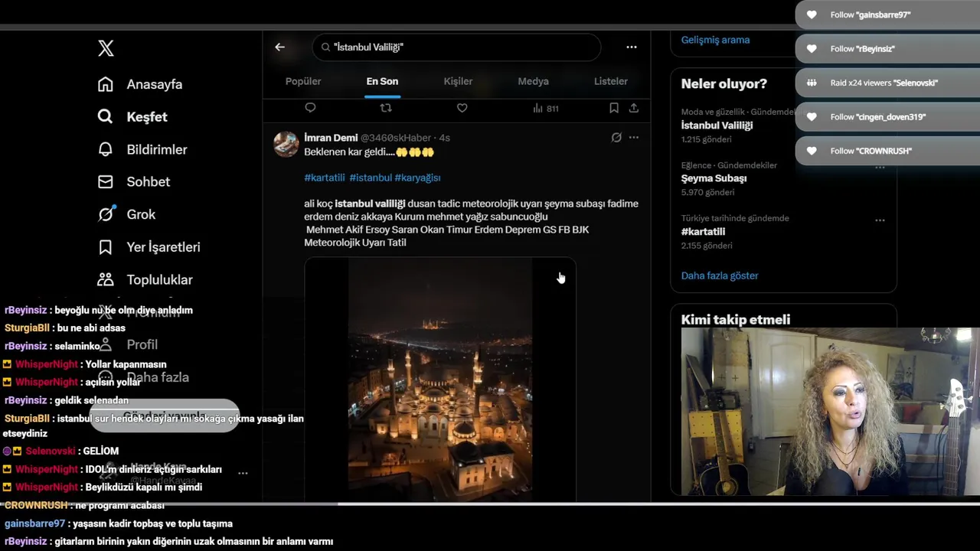Viewport: 980px width, 551px height.
Task: Open search options three-dot menu
Action: pos(632,47)
